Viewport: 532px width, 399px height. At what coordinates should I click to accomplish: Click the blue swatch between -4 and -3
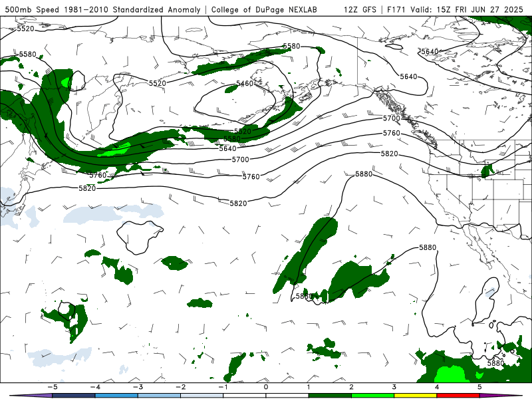[x=116, y=396]
